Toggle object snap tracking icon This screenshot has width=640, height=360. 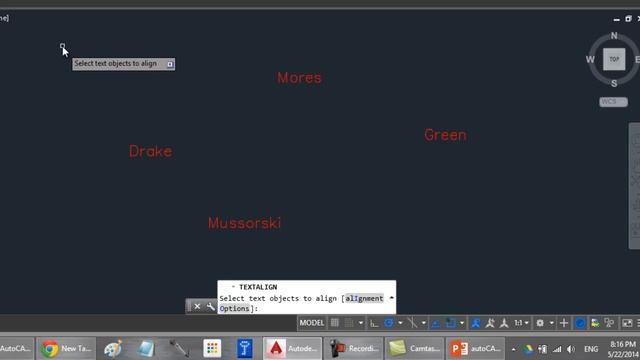tap(436, 323)
